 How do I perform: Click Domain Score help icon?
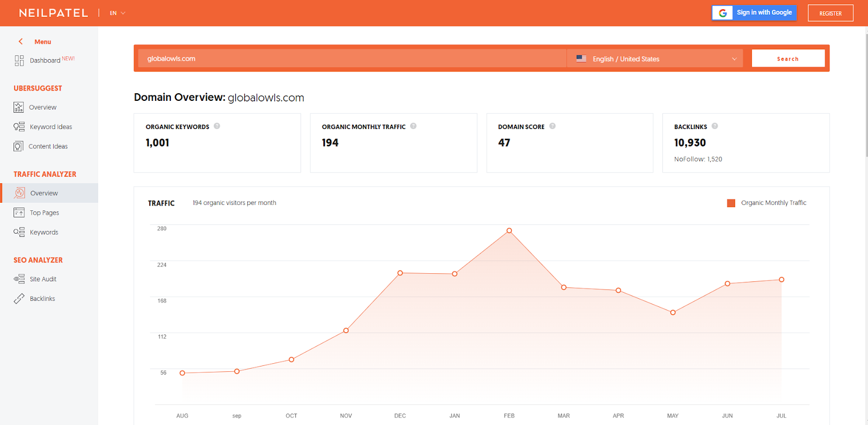coord(552,126)
